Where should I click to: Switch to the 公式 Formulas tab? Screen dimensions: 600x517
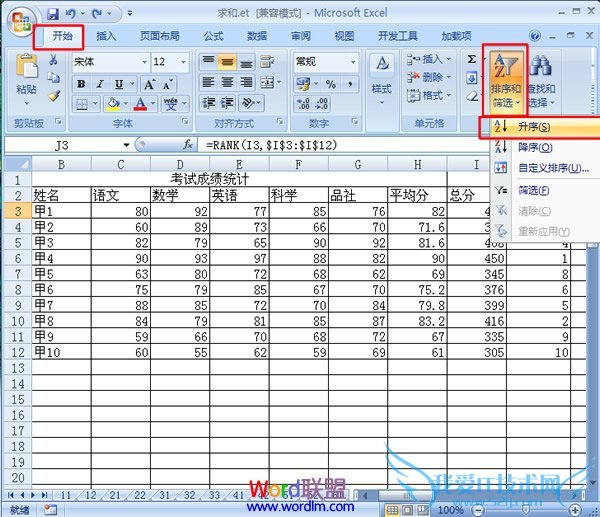click(x=213, y=36)
